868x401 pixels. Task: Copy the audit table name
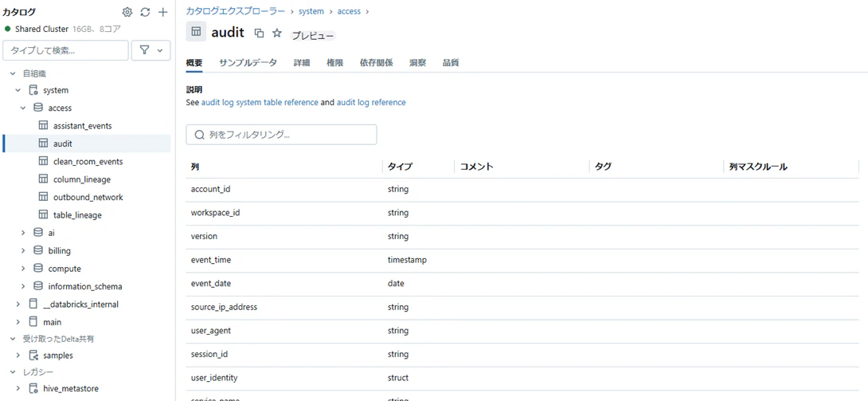point(259,33)
